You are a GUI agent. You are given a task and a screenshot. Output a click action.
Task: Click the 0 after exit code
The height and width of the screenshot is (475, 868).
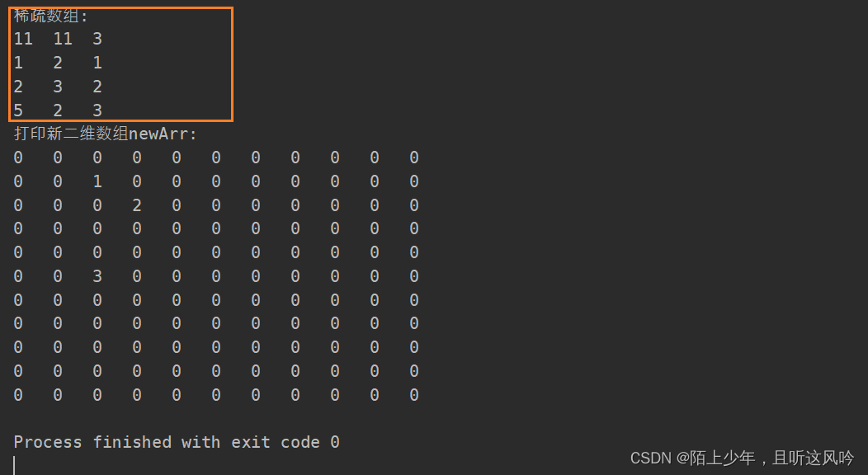point(335,442)
